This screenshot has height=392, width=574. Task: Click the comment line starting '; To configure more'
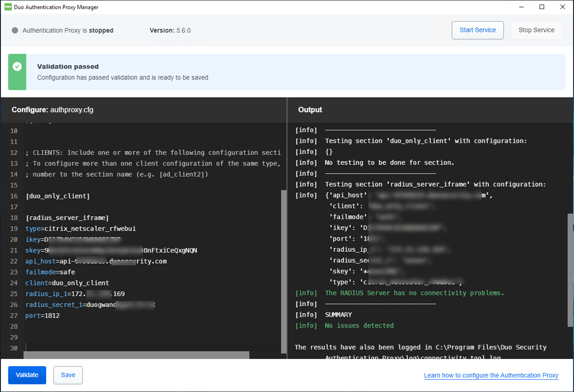pos(153,164)
